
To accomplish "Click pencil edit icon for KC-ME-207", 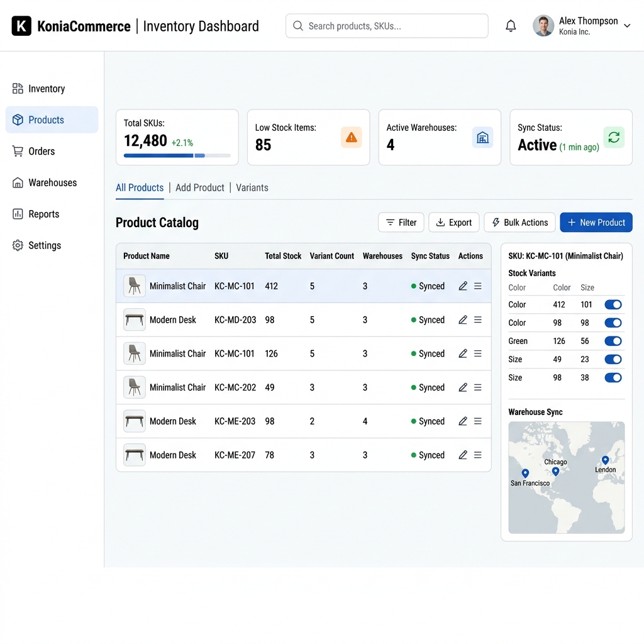I will click(463, 455).
